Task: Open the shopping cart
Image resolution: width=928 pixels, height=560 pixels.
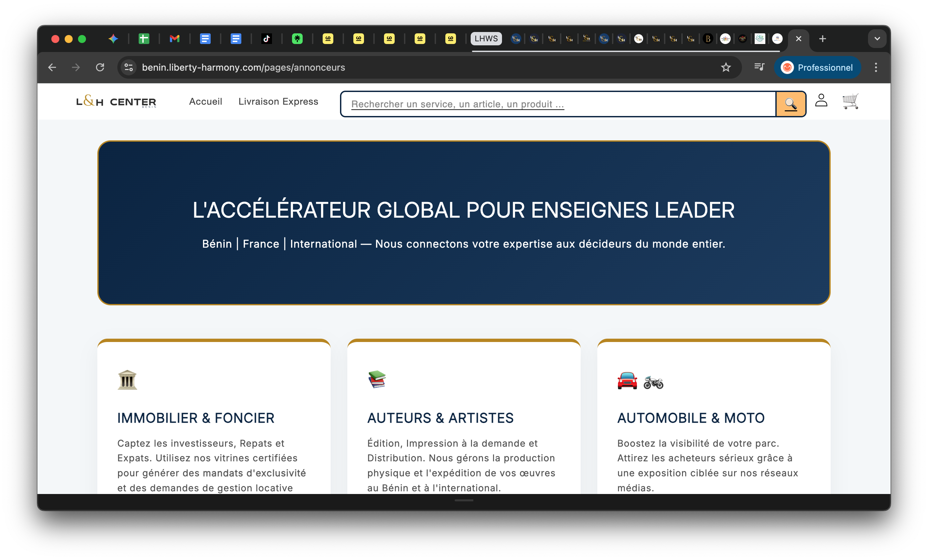Action: click(x=850, y=101)
